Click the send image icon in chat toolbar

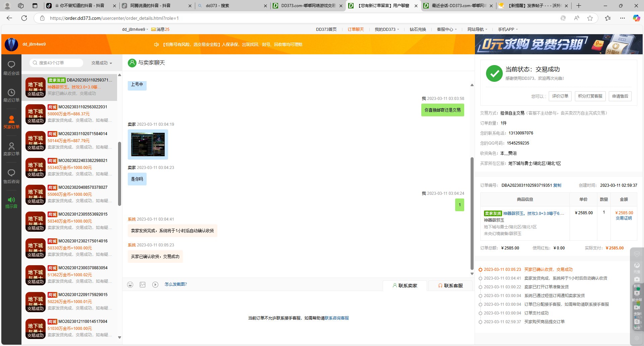click(x=143, y=285)
